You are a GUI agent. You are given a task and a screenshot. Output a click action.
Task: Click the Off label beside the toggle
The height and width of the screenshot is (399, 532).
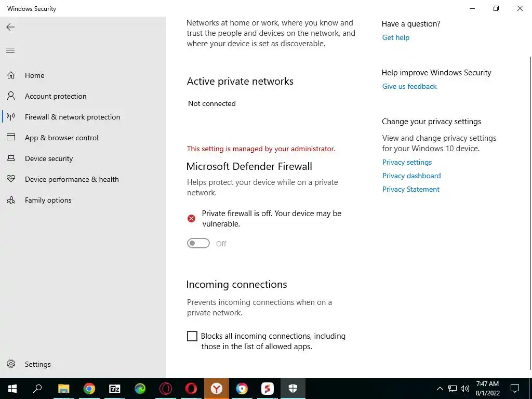pos(221,244)
